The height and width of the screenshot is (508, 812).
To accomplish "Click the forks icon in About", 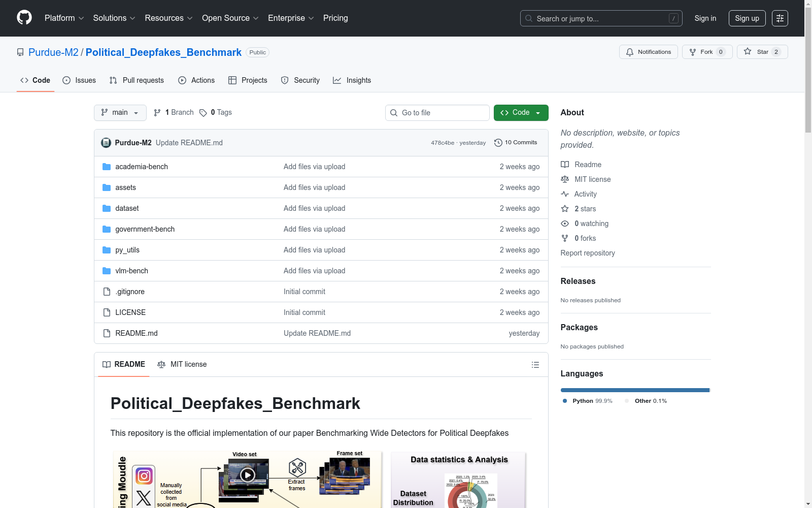I will point(565,238).
